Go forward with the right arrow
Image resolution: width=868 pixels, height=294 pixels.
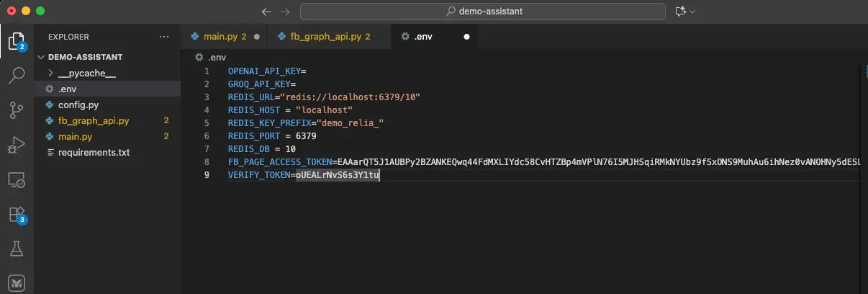click(x=285, y=12)
